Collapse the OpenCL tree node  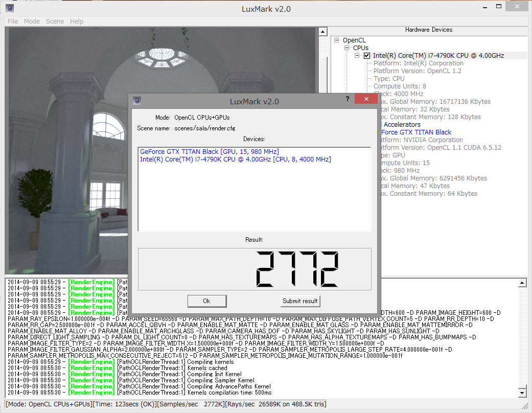pyautogui.click(x=336, y=40)
